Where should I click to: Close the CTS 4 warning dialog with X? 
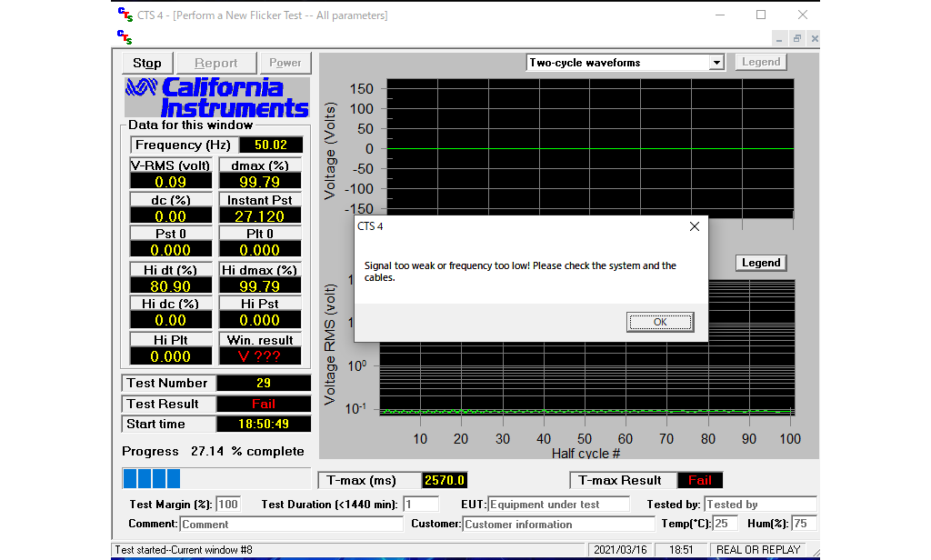click(x=694, y=226)
